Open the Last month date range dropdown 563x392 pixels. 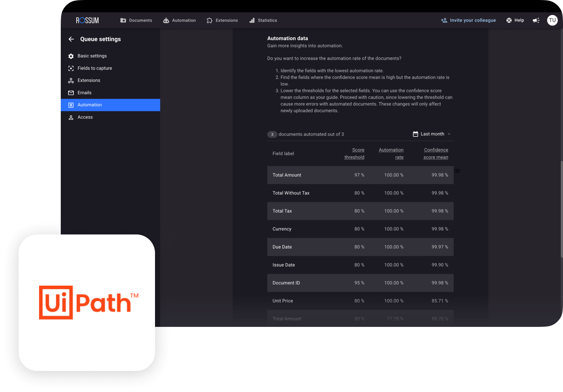click(432, 134)
